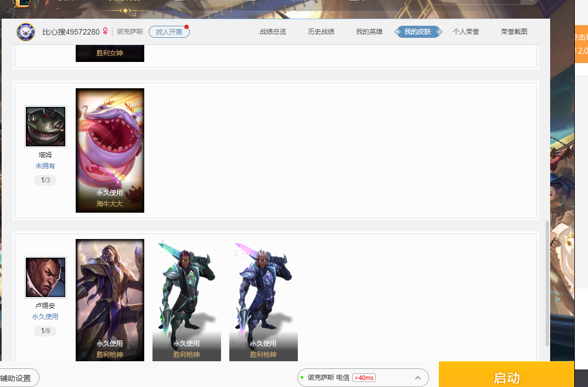Open the 海牛大大 skin card
588x387 pixels.
pos(110,150)
